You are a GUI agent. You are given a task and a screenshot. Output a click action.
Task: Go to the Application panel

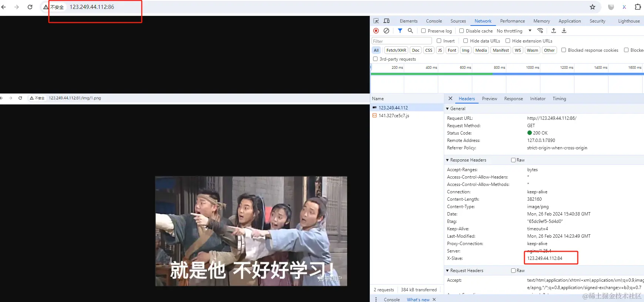click(x=570, y=21)
